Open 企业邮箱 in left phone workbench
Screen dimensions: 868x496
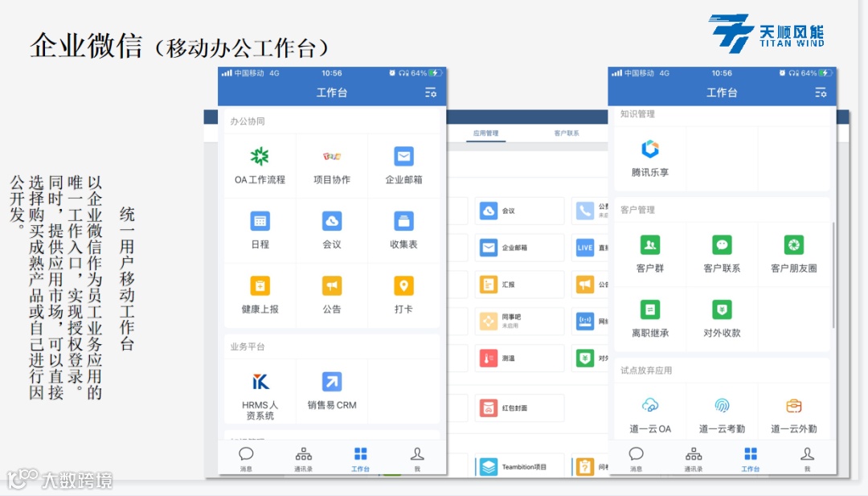pyautogui.click(x=403, y=166)
